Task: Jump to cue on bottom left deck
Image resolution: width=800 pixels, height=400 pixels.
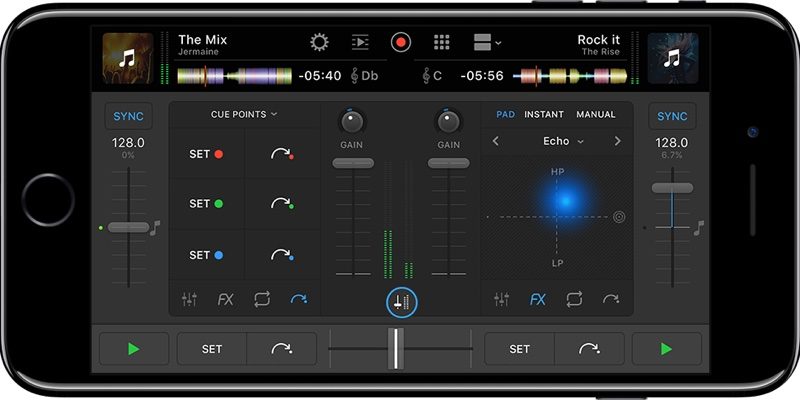Action: coord(282,349)
